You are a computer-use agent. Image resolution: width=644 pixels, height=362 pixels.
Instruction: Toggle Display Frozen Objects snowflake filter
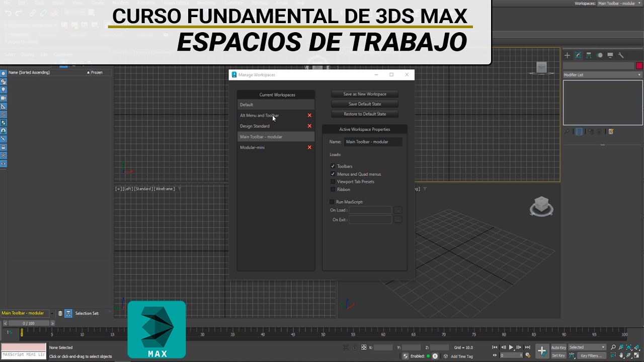[4, 155]
